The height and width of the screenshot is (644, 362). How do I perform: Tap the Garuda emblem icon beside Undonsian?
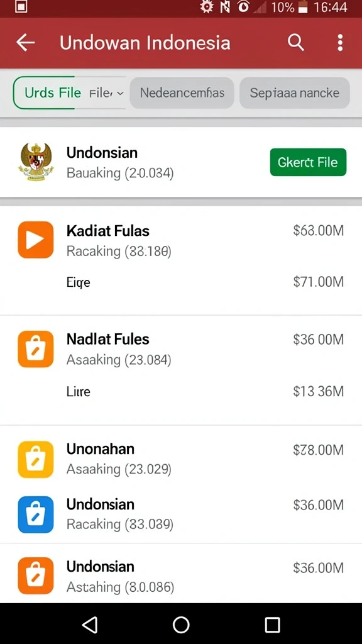[36, 162]
